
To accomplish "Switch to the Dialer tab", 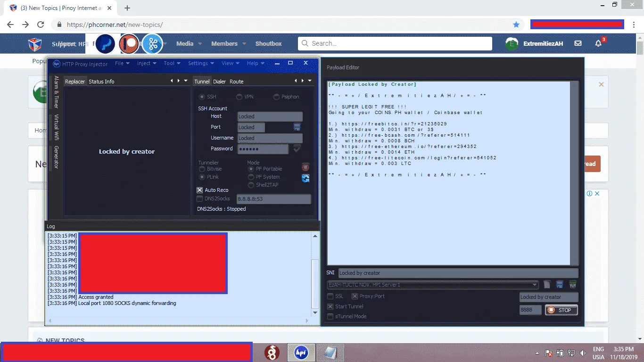I will click(x=219, y=82).
